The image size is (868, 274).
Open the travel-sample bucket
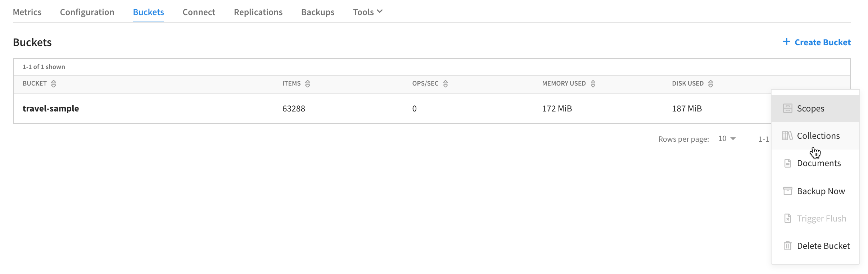click(x=51, y=108)
